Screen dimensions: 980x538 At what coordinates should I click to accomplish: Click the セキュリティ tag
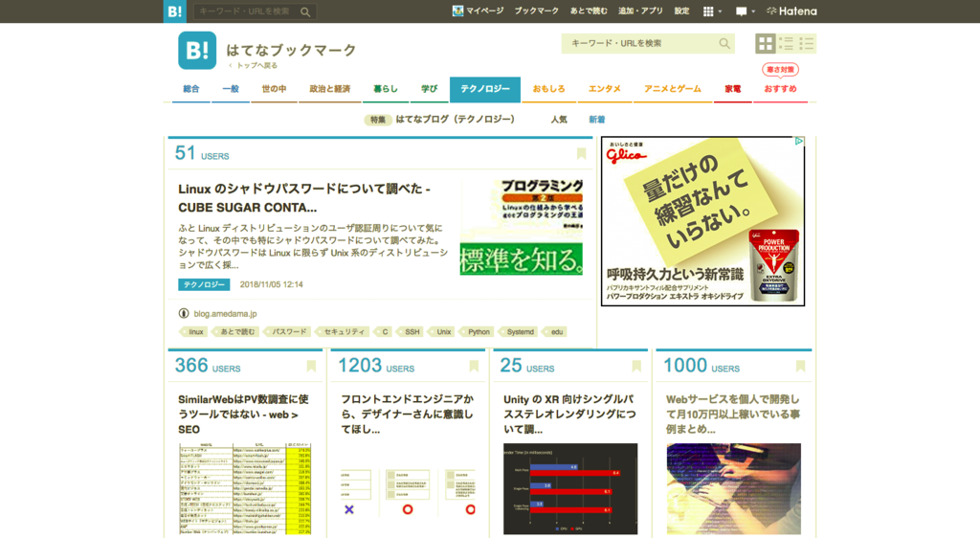tap(343, 332)
